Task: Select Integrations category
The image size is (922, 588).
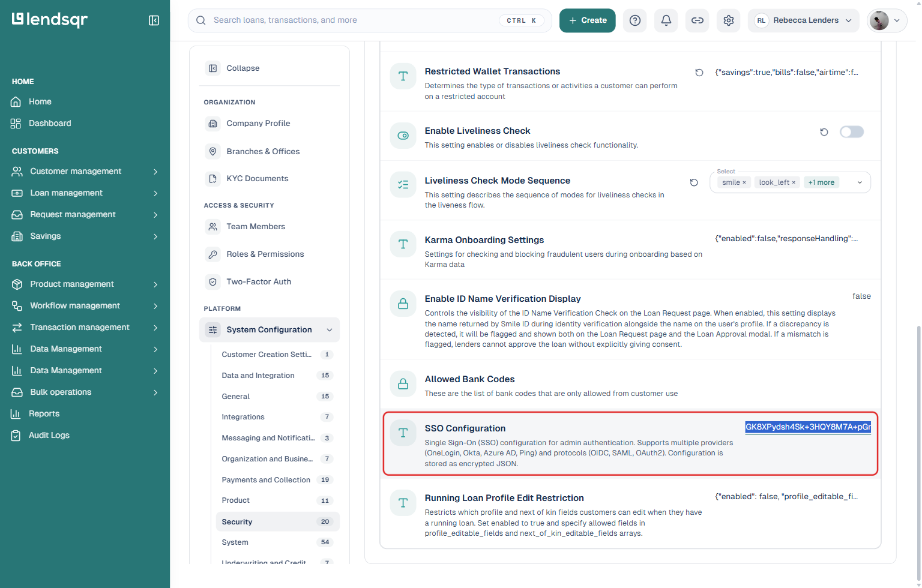Action: coord(277,417)
